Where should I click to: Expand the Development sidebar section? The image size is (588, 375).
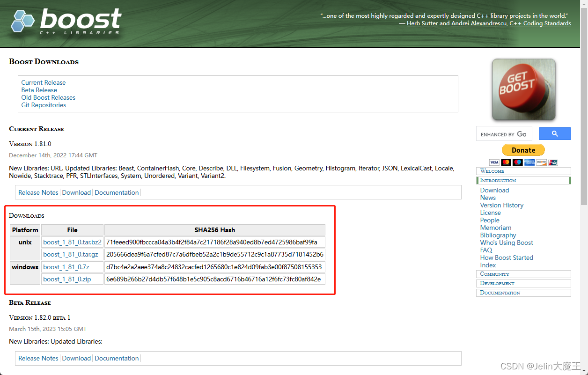523,283
